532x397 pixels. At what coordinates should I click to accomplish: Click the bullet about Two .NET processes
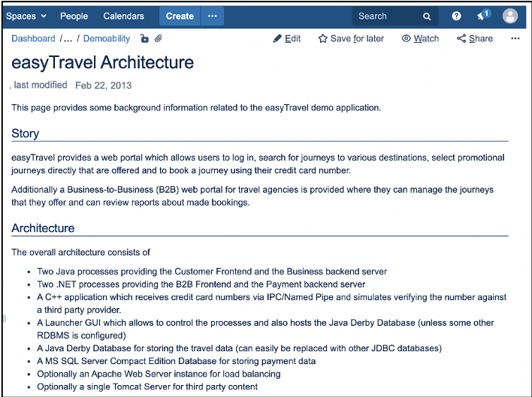point(201,284)
